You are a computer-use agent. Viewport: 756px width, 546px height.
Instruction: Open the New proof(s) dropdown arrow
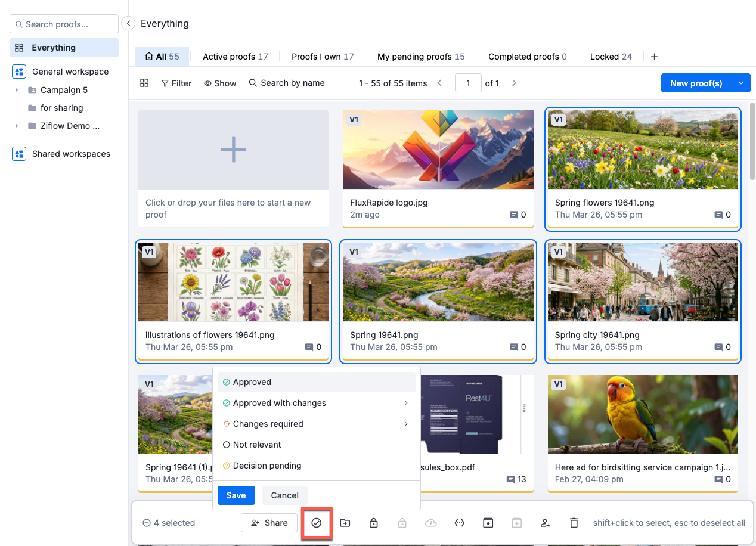click(x=741, y=83)
